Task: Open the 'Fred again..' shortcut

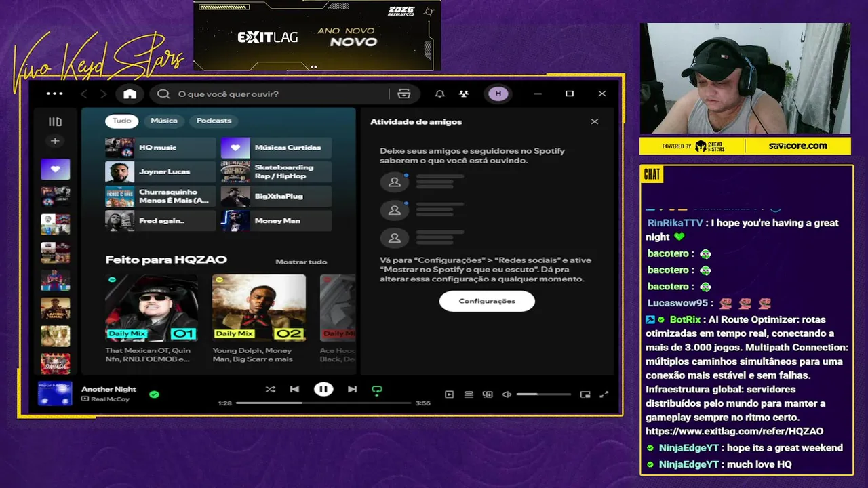Action: click(x=160, y=221)
